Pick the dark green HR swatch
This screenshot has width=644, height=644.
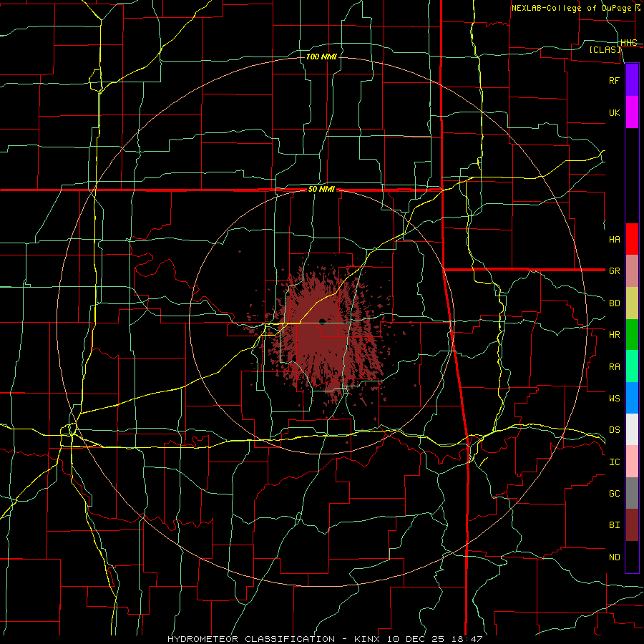click(x=632, y=335)
